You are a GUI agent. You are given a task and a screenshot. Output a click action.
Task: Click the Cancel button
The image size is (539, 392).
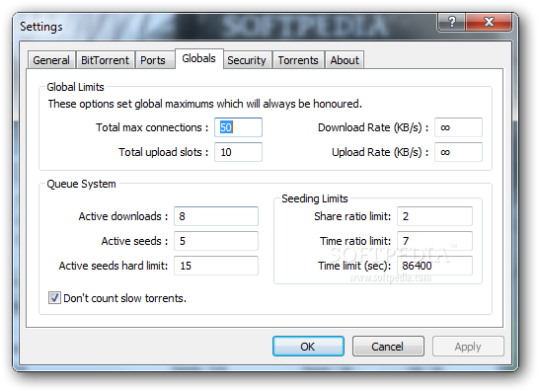388,347
